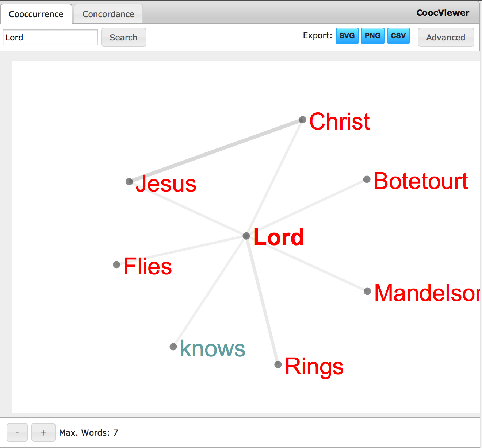Export the results as CSV
This screenshot has height=448, width=482.
point(398,36)
